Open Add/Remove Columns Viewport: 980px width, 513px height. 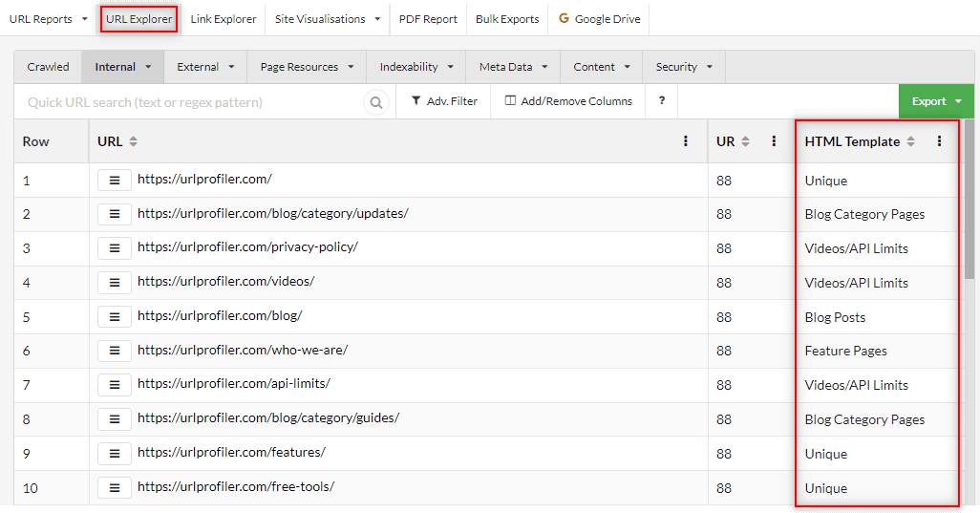coord(568,100)
